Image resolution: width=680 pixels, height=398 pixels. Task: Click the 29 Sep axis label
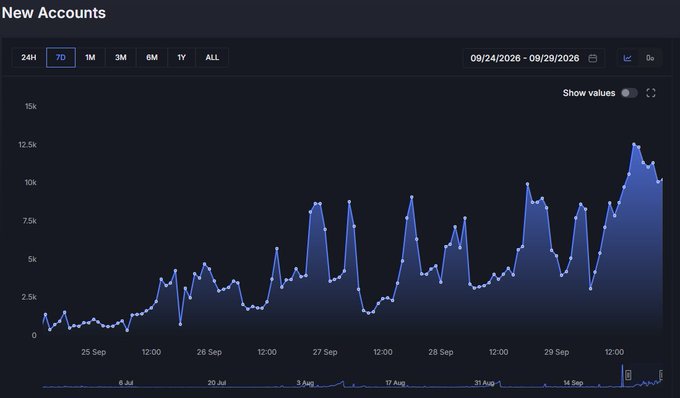click(x=556, y=352)
